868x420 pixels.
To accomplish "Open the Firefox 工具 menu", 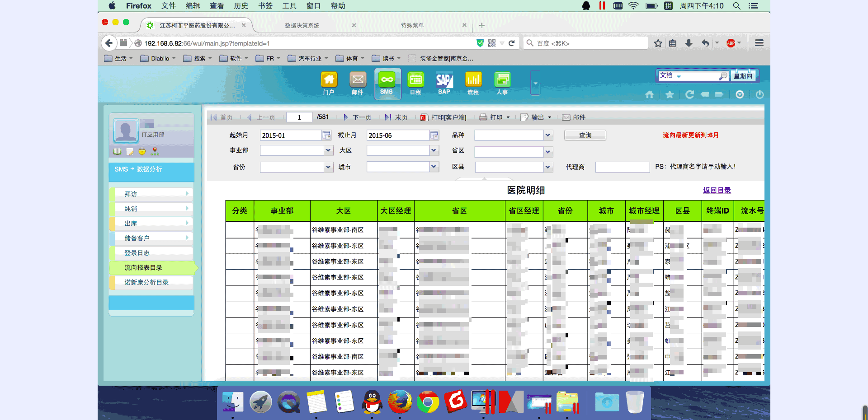I will click(289, 6).
